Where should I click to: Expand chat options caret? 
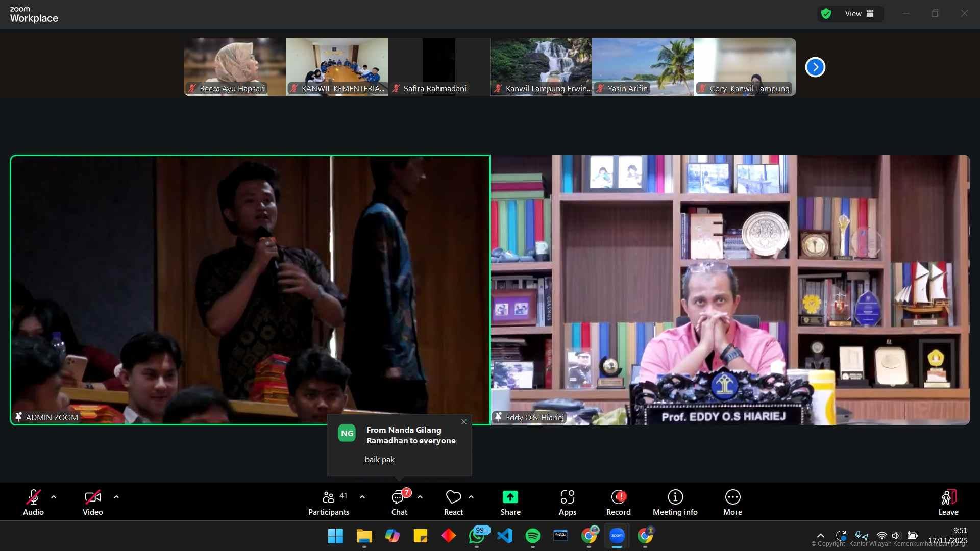pyautogui.click(x=420, y=497)
